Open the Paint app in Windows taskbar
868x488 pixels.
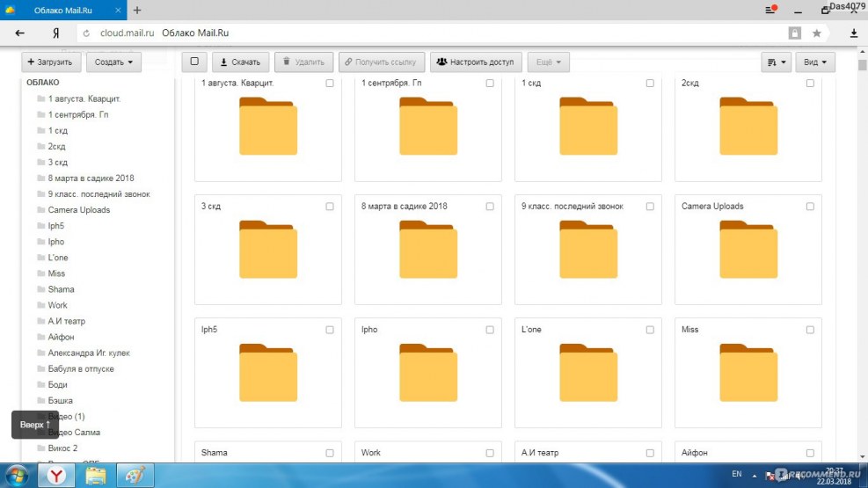coord(135,476)
